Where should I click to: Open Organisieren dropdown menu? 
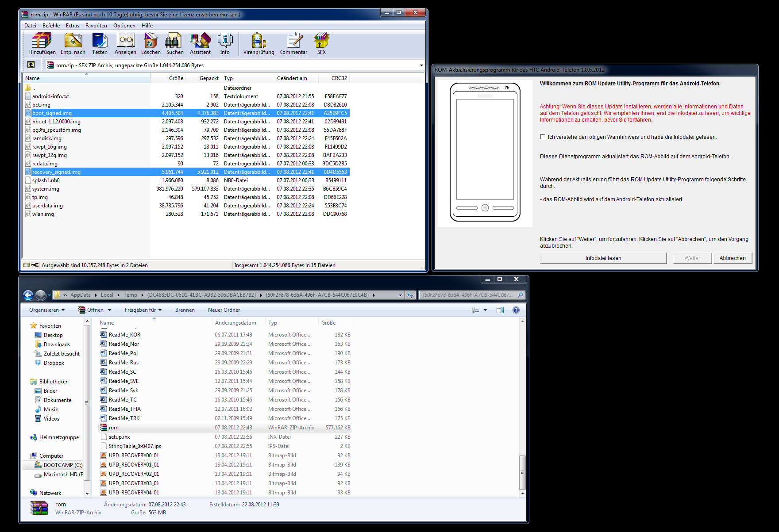pos(47,310)
